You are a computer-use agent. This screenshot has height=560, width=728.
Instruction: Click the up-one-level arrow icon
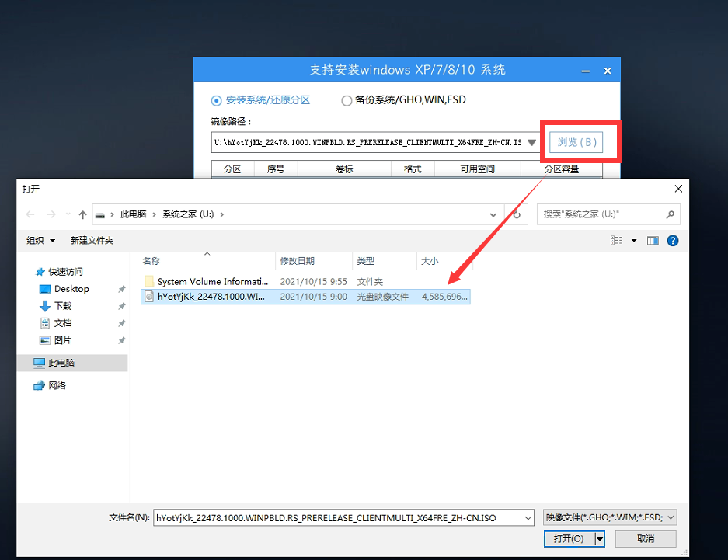tap(82, 214)
